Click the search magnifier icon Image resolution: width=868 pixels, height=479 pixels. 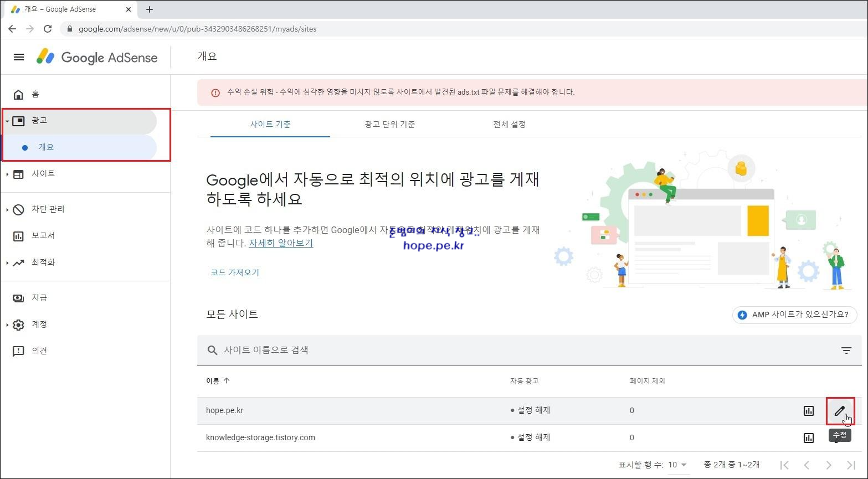pos(212,350)
